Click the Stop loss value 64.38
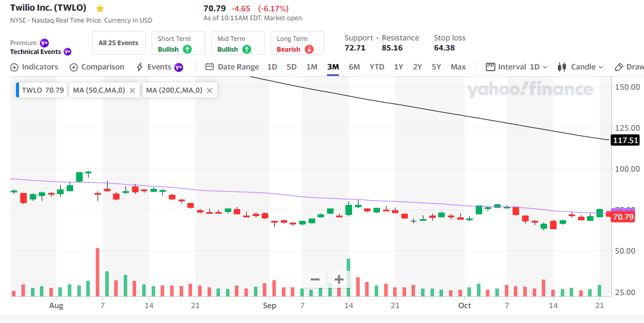This screenshot has width=644, height=323. pos(444,47)
